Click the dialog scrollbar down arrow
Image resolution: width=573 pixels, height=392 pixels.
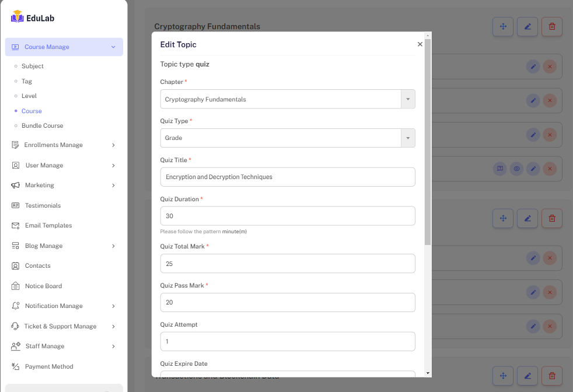[428, 373]
